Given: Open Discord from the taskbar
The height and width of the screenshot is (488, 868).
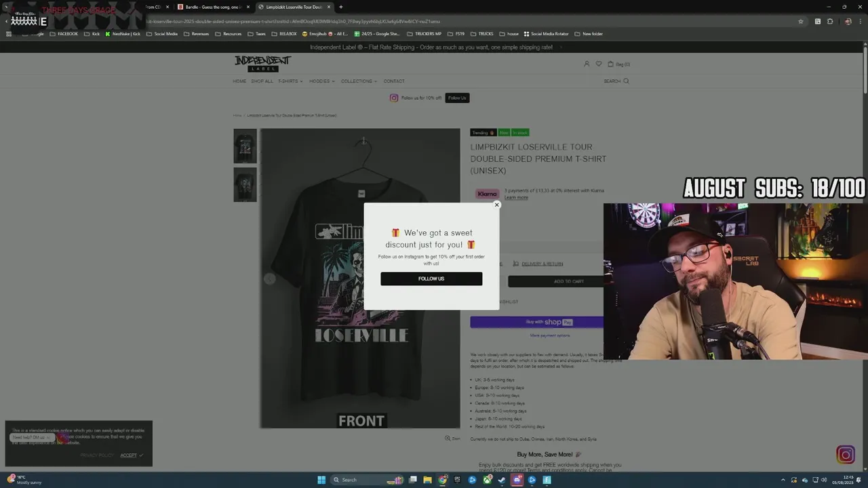Looking at the screenshot, I should [517, 480].
